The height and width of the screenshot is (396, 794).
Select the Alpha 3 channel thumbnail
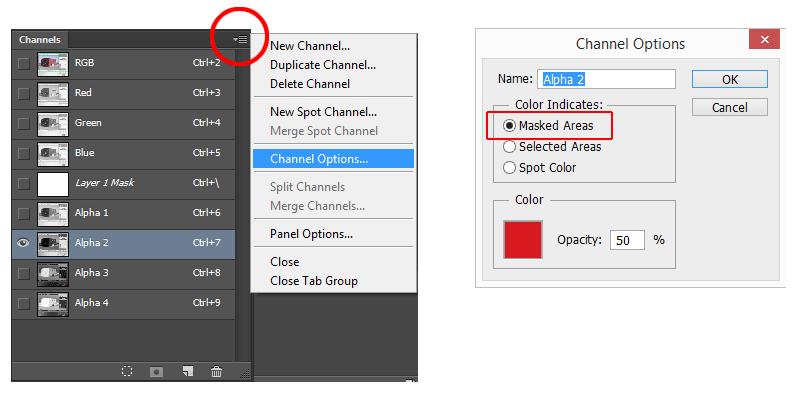[53, 274]
